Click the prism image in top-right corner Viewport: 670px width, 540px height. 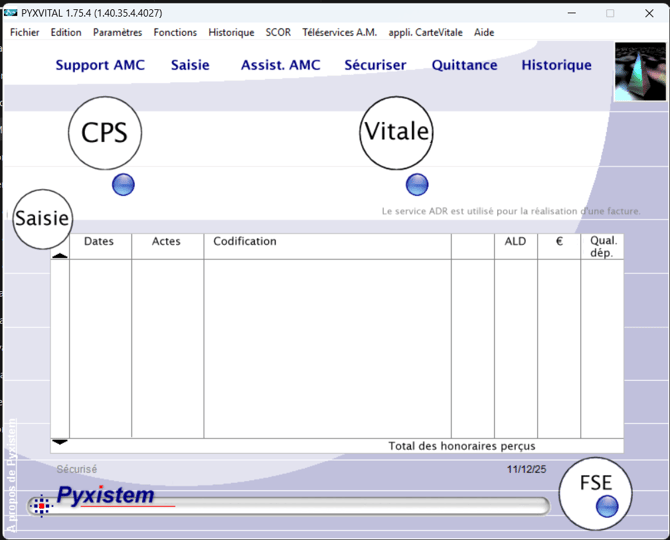tap(640, 71)
